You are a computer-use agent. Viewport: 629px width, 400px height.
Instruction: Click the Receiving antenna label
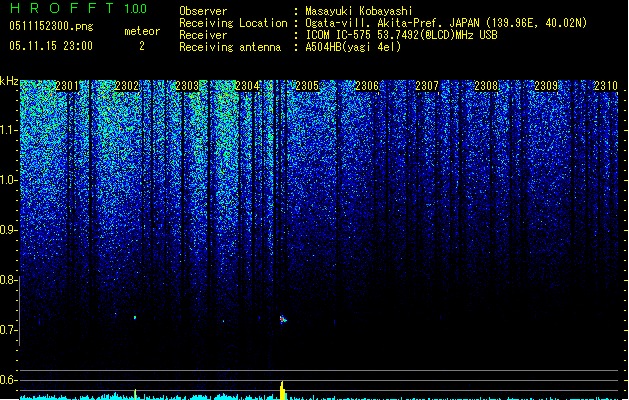tap(230, 47)
